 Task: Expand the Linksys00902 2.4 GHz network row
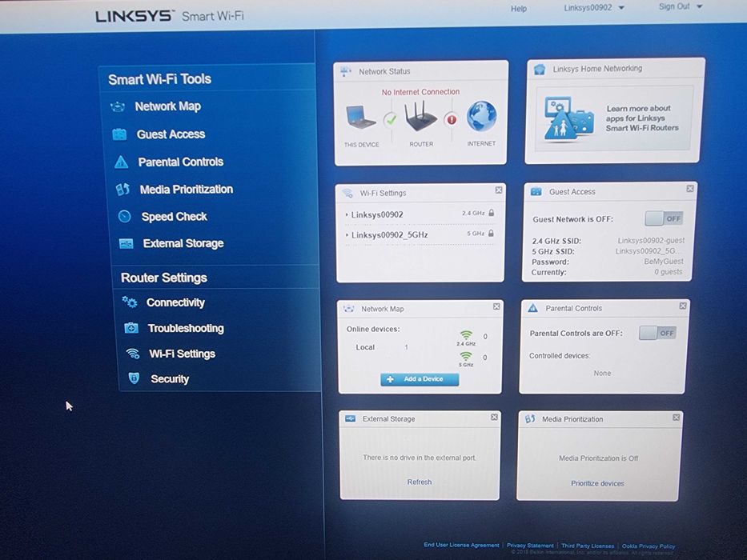[x=420, y=214]
